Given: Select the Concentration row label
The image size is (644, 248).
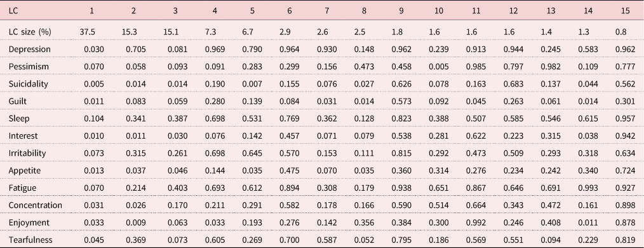Looking at the screenshot, I should pyautogui.click(x=36, y=205).
